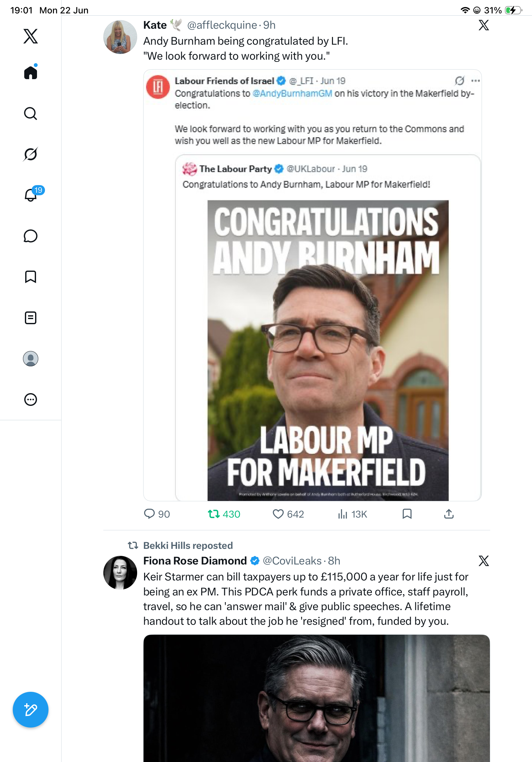This screenshot has width=532, height=762.
Task: Open the share menu on Kate's post
Action: coord(449,514)
